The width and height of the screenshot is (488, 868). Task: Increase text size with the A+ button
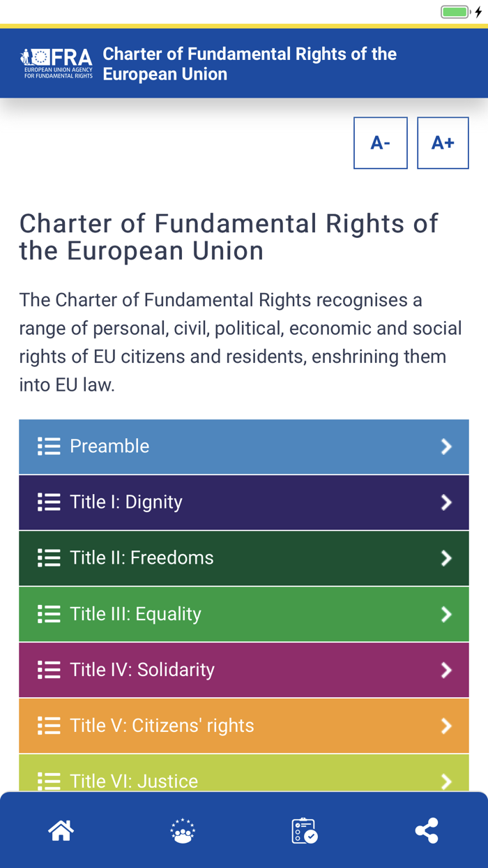pyautogui.click(x=443, y=142)
